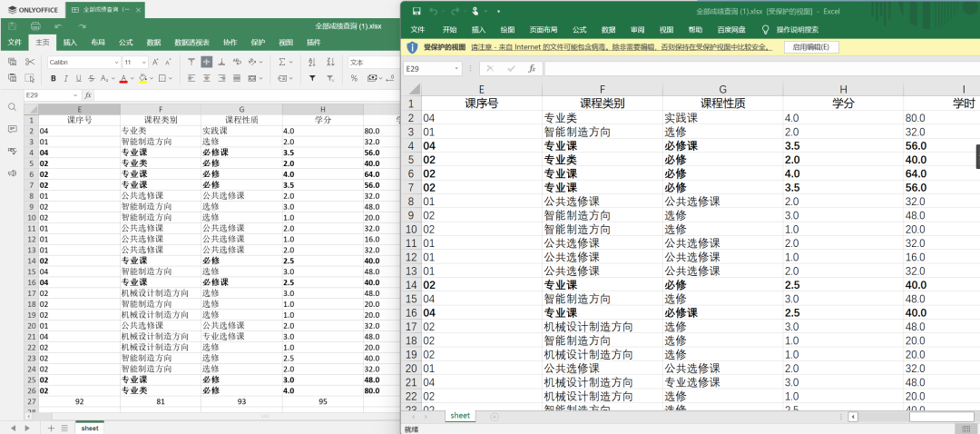Click the Select All icon in ONLYOFFICE
Screen dimensions: 980x434
tap(29, 78)
